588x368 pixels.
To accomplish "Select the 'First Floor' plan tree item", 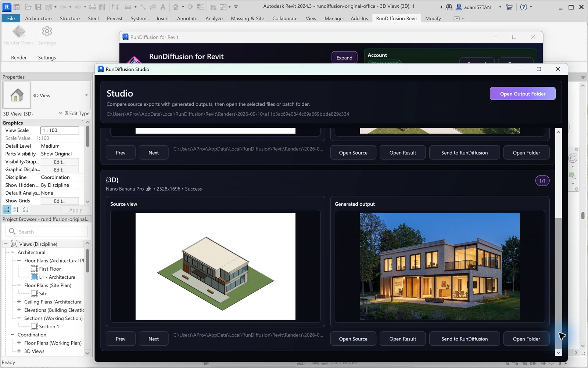I will pyautogui.click(x=50, y=269).
